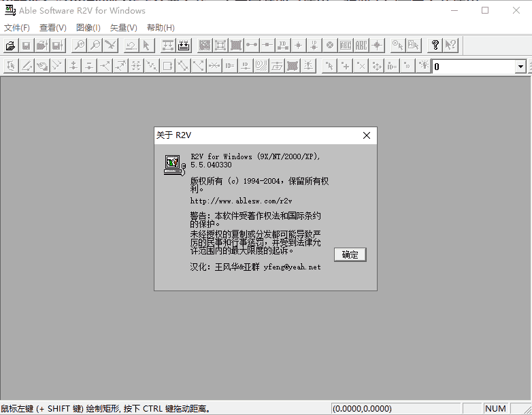Viewport: 532px width, 415px height.
Task: Click the 汉化 credit line with yfeng@yeah.net
Action: 255,267
